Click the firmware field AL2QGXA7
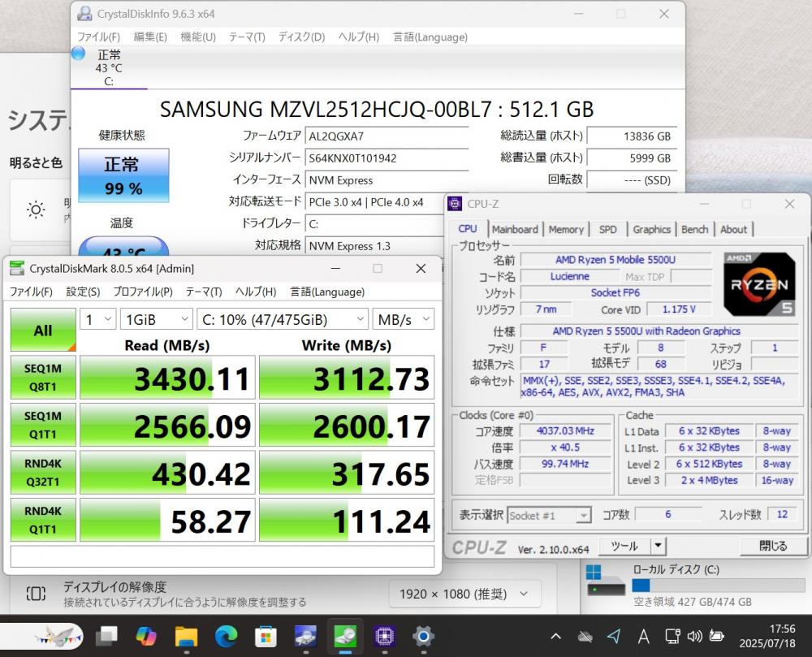 click(387, 136)
